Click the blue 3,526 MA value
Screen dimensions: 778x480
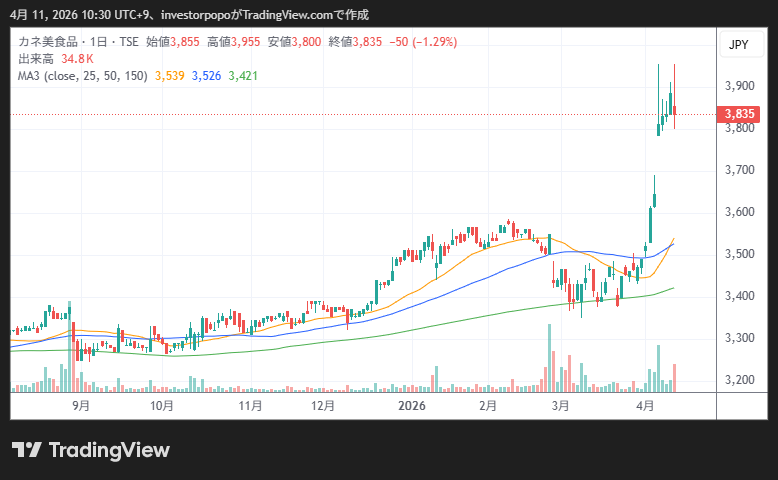coord(207,75)
